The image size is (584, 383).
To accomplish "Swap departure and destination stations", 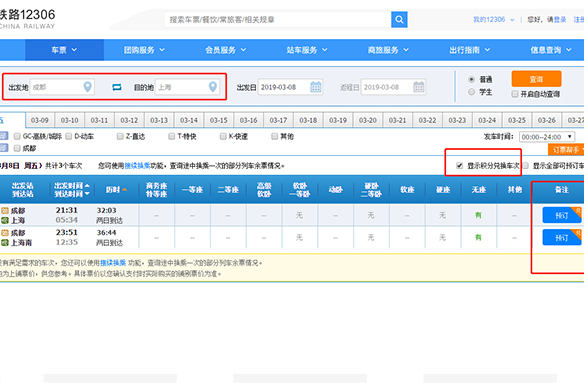I will point(117,87).
